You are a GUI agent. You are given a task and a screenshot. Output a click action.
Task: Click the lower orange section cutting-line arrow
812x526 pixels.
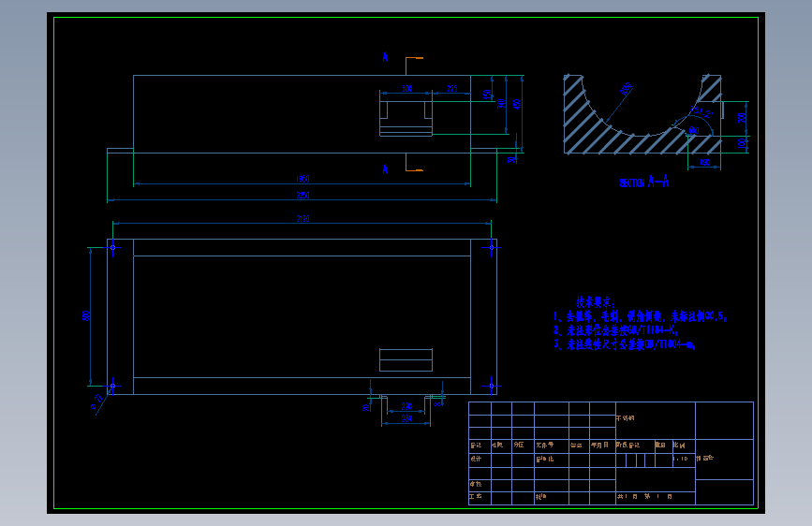414,162
